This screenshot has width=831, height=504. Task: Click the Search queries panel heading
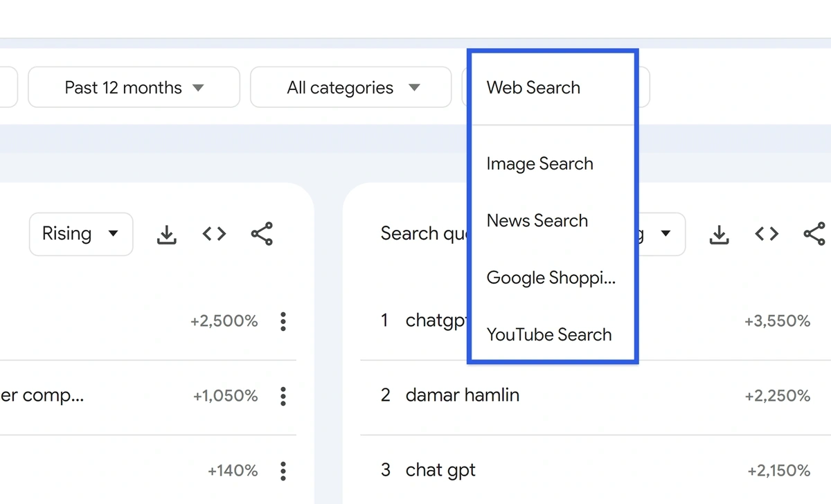click(x=424, y=234)
